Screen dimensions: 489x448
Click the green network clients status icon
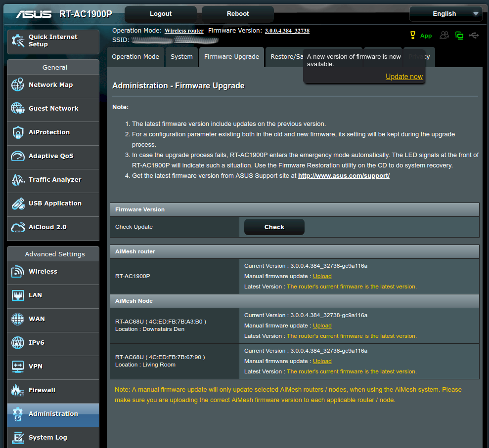(459, 36)
